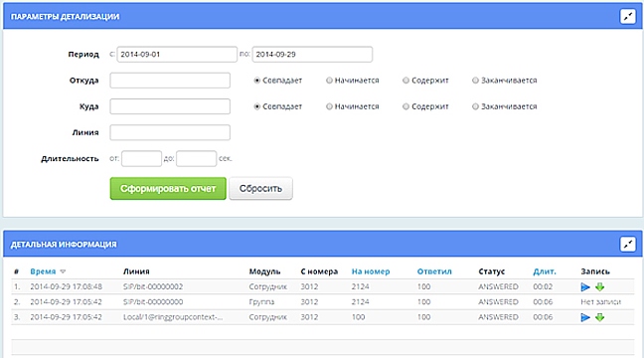Sort by Ответил column
Screen dimensions: 644x358
tap(434, 271)
